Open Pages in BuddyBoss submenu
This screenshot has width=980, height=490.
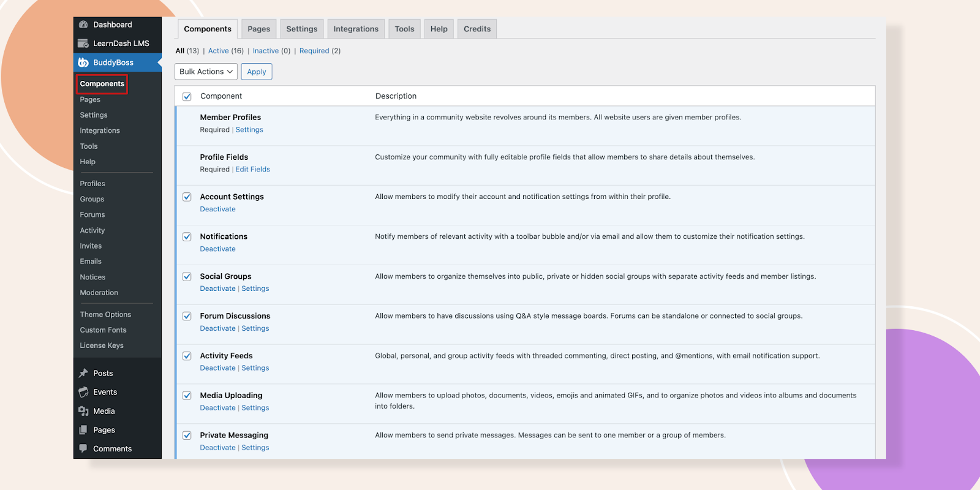[90, 100]
